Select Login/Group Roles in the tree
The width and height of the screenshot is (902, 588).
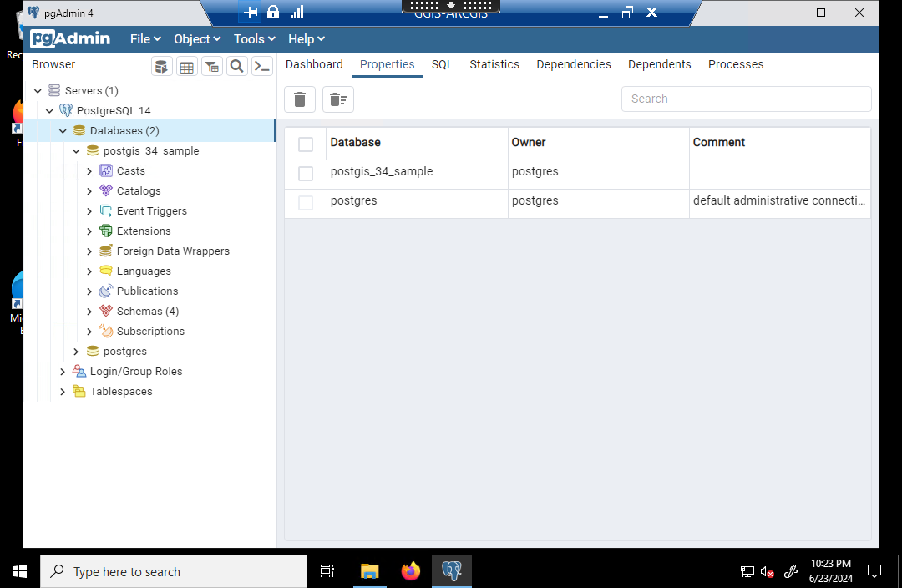(135, 372)
